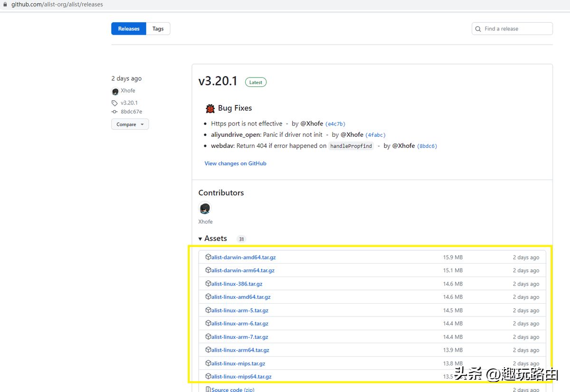Click the browser URL github.com/alist-org/alist/releases
This screenshot has height=392, width=570.
coord(57,4)
